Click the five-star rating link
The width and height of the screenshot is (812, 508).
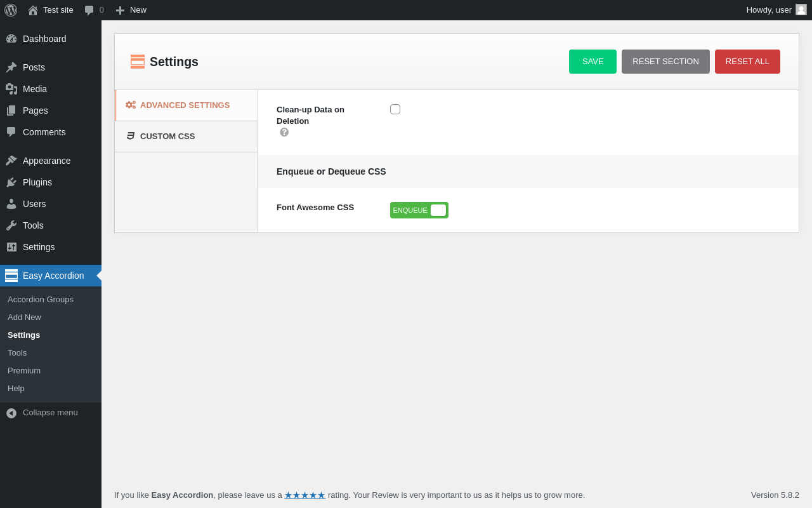(x=304, y=495)
